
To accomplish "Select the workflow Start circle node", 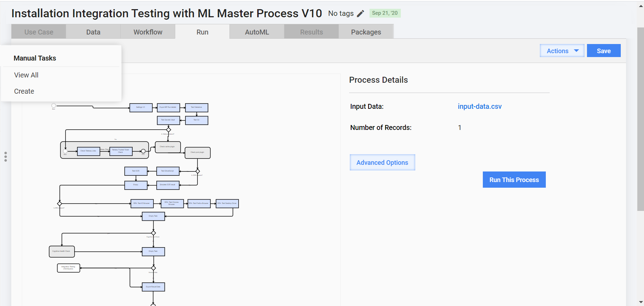I will point(54,105).
